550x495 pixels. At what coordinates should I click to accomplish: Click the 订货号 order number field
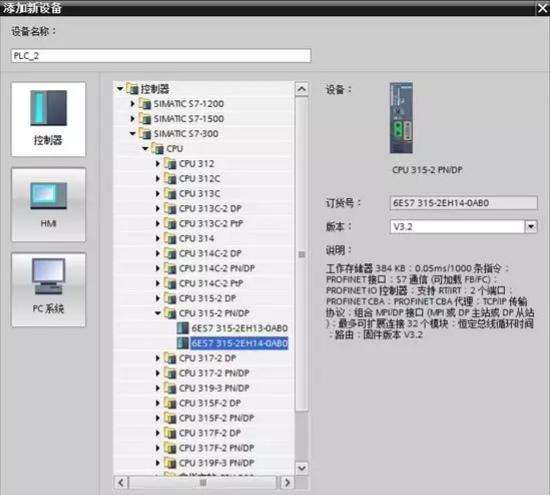(463, 203)
